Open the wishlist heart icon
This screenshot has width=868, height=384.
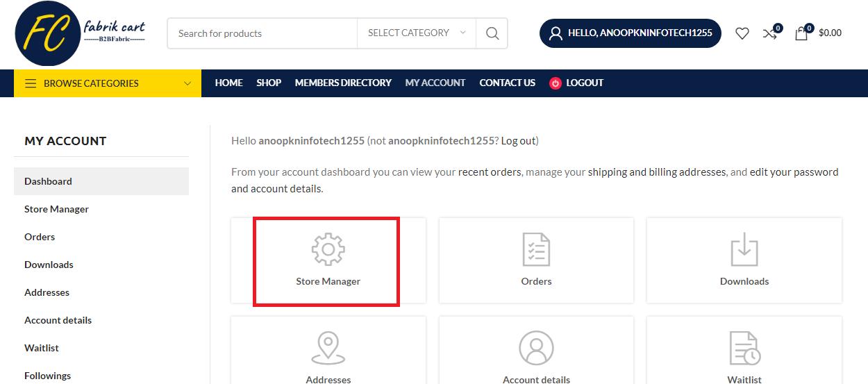[742, 33]
